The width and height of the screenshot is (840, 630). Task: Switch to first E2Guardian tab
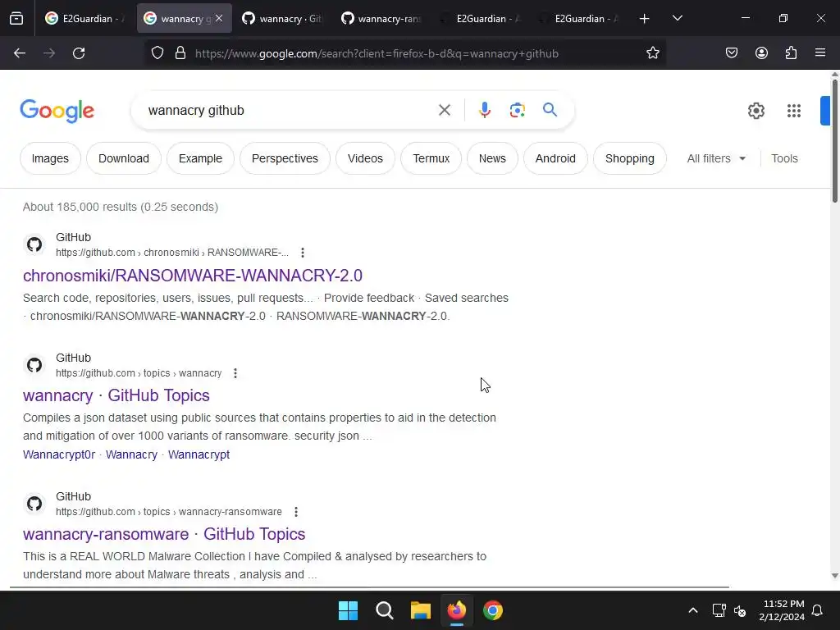pyautogui.click(x=84, y=18)
